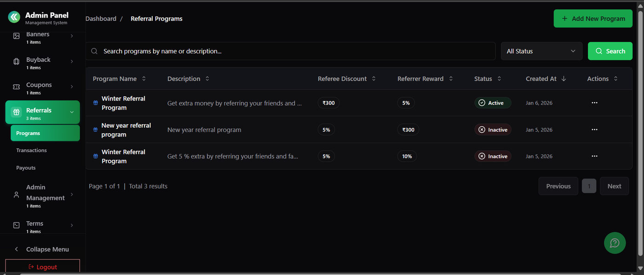Viewport: 644px width, 275px height.
Task: Click the Terms icon in sidebar
Action: pos(17,225)
